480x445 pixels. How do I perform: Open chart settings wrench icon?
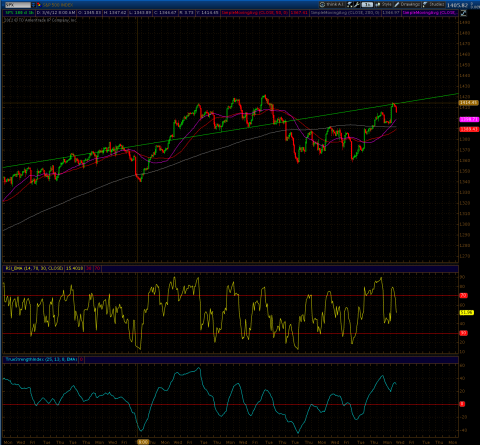point(357,5)
